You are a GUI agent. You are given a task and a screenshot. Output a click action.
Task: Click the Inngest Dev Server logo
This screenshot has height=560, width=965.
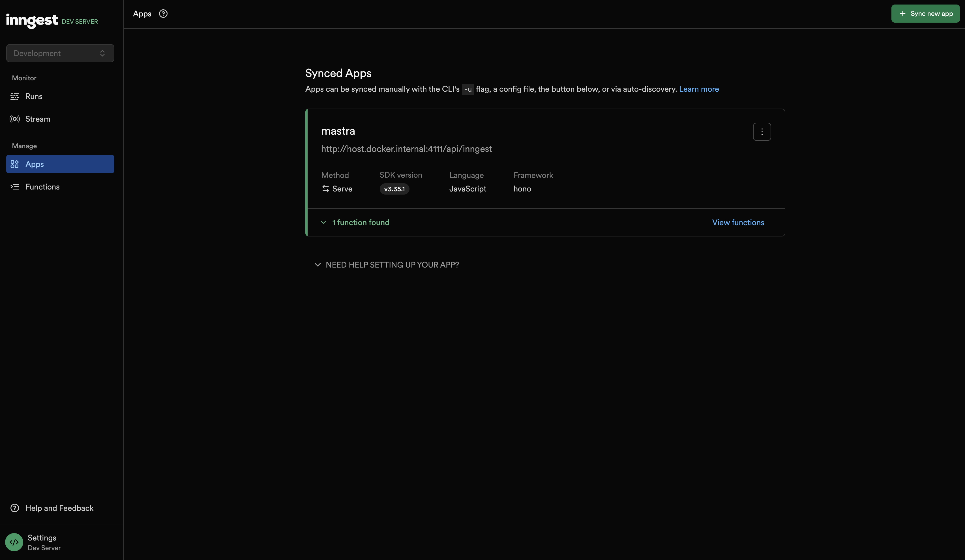32,21
